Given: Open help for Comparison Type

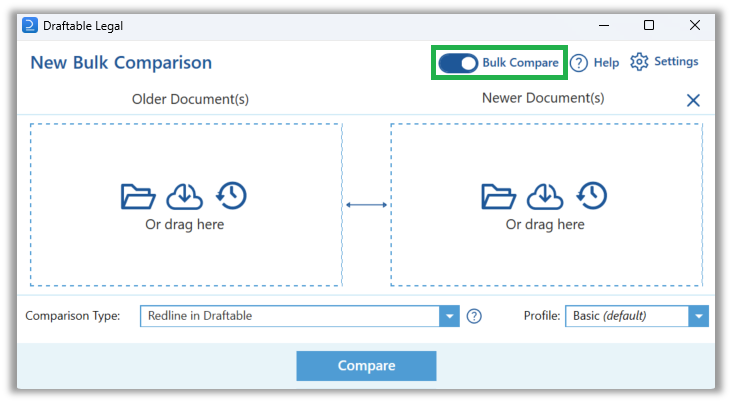Looking at the screenshot, I should click(474, 316).
